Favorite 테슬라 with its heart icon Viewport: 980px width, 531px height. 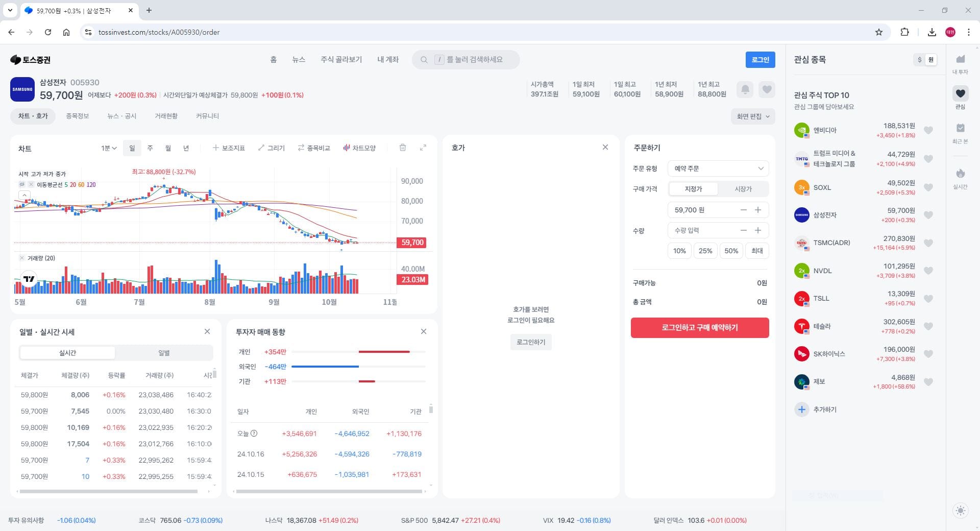point(928,326)
